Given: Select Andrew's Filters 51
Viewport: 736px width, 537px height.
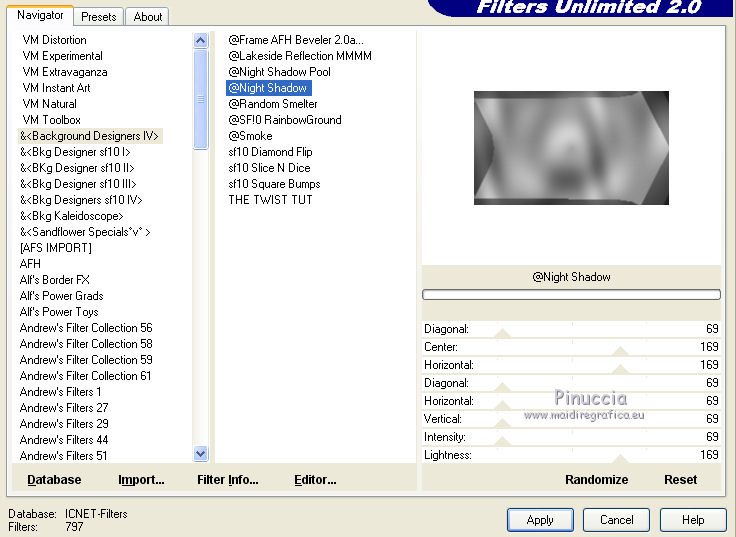Looking at the screenshot, I should point(63,455).
